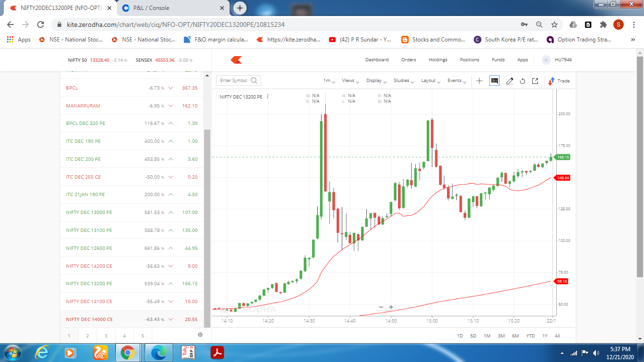The width and height of the screenshot is (644, 362).
Task: Expand the Views dropdown
Action: tap(351, 81)
